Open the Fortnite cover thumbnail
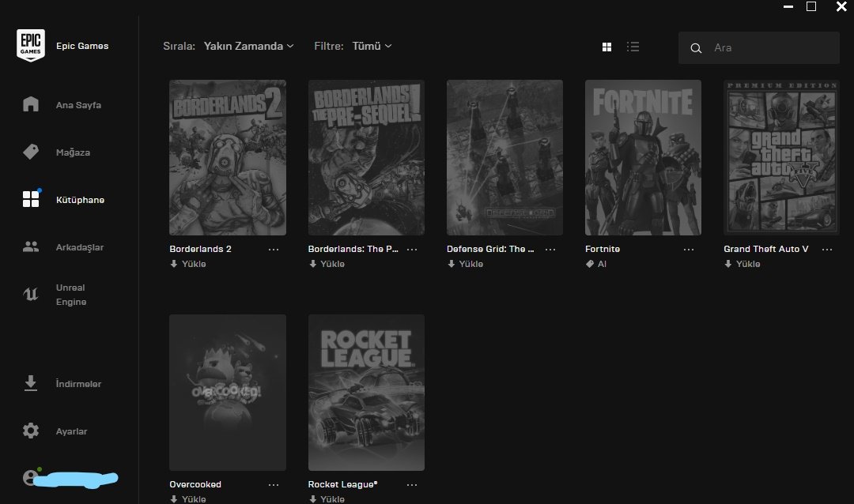Viewport: 854px width, 504px height. (643, 158)
